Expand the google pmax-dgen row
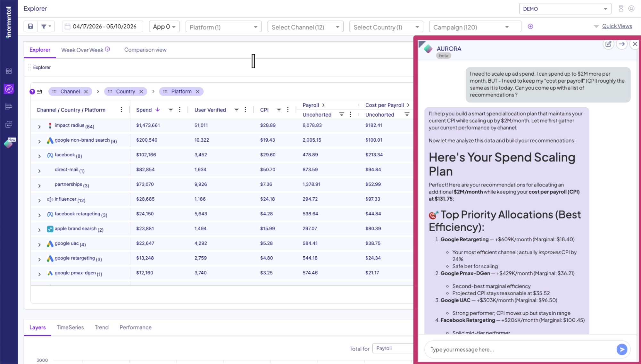This screenshot has height=364, width=641. [39, 274]
